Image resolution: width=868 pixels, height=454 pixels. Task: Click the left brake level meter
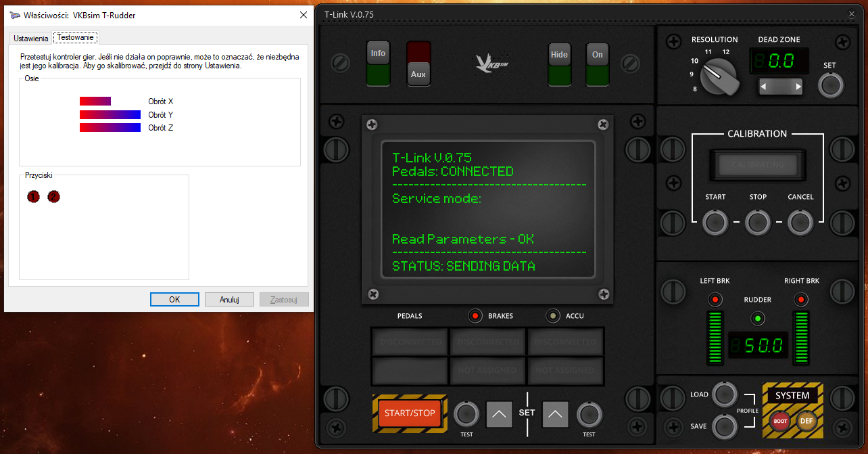pyautogui.click(x=715, y=337)
